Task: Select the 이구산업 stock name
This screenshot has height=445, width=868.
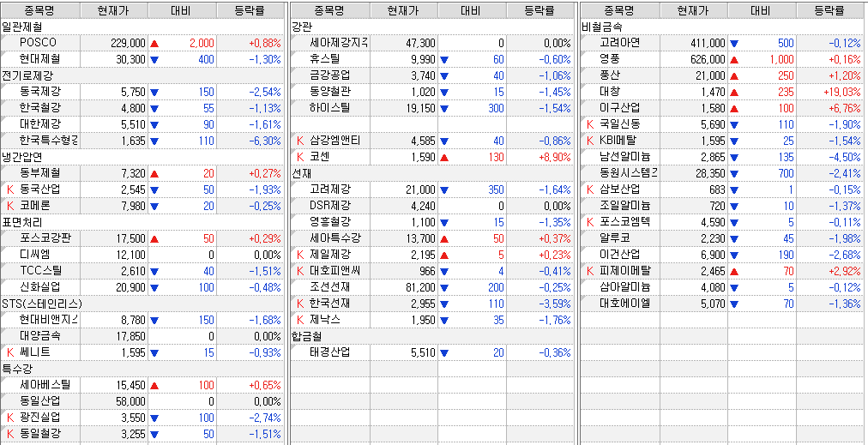Action: coord(620,108)
